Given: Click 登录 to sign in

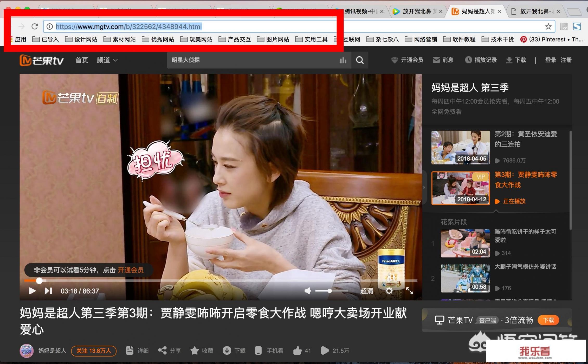Looking at the screenshot, I should 551,60.
